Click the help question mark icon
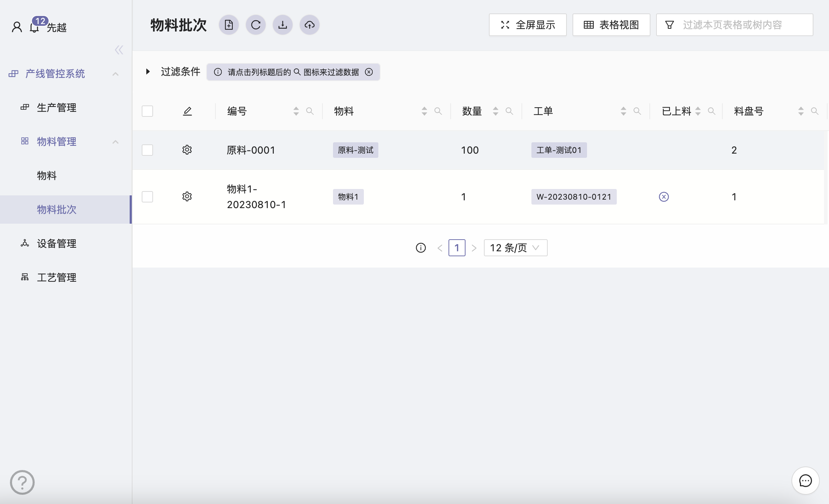This screenshot has height=504, width=829. [x=22, y=482]
